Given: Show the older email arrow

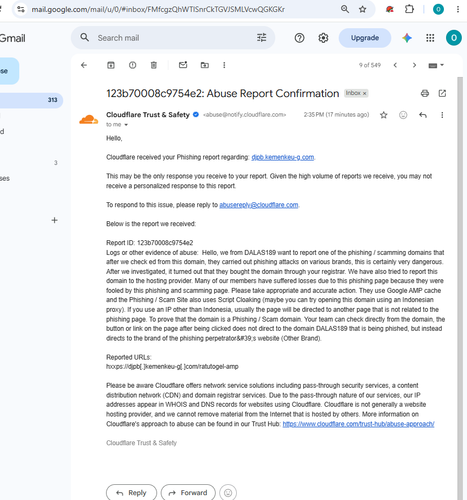Looking at the screenshot, I should tap(414, 65).
